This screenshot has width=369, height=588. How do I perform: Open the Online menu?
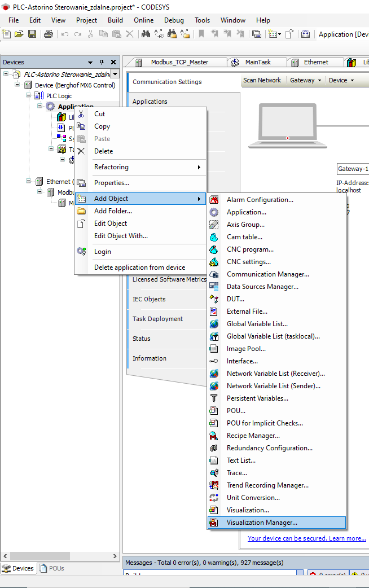pos(144,20)
